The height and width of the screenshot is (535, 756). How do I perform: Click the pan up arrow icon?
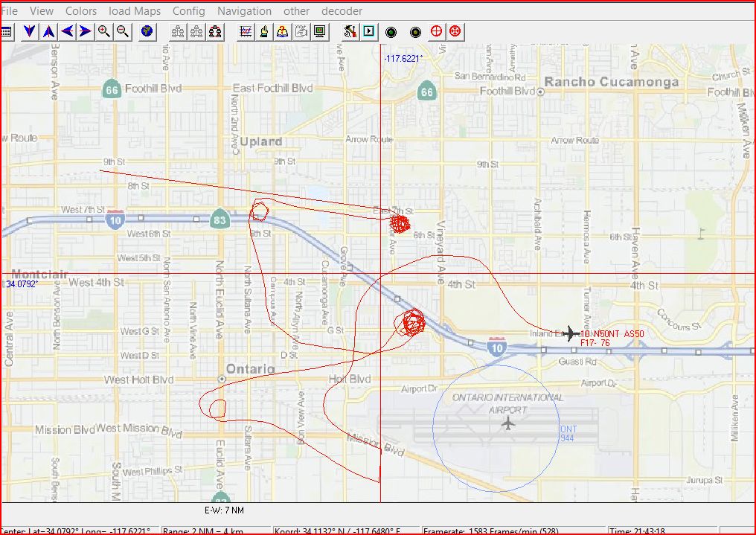pyautogui.click(x=48, y=31)
